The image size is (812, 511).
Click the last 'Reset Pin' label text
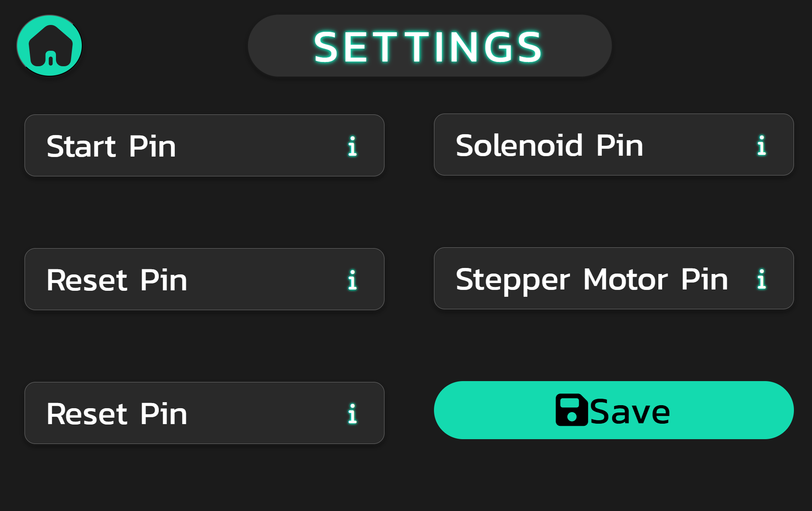coord(117,414)
